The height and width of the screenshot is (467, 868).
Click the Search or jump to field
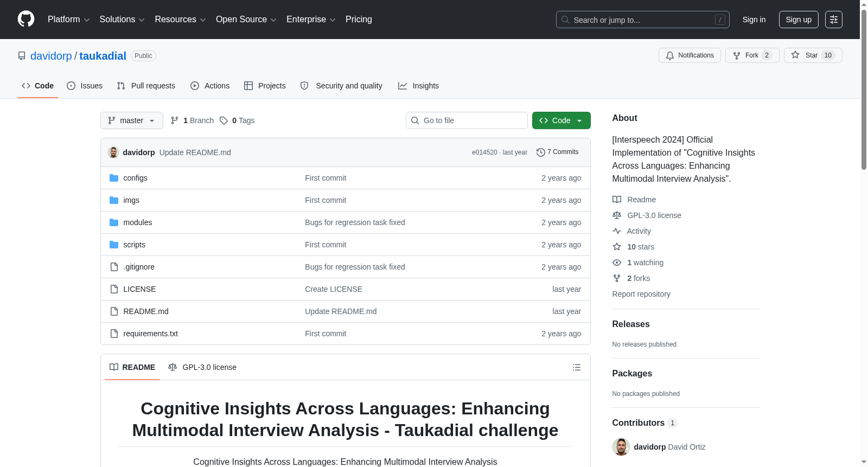pyautogui.click(x=643, y=20)
